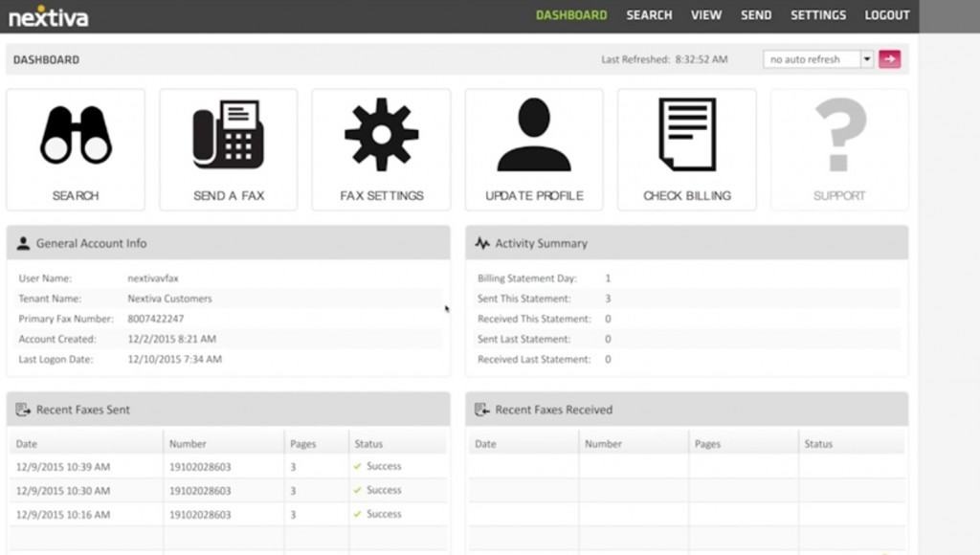This screenshot has width=980, height=555.
Task: Select the Update Profile person icon
Action: point(533,134)
